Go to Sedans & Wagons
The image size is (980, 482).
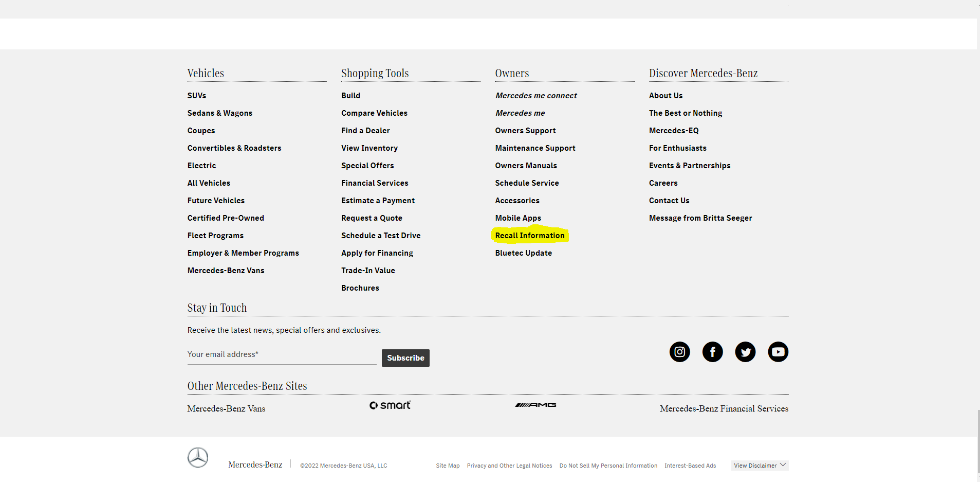[x=220, y=113]
